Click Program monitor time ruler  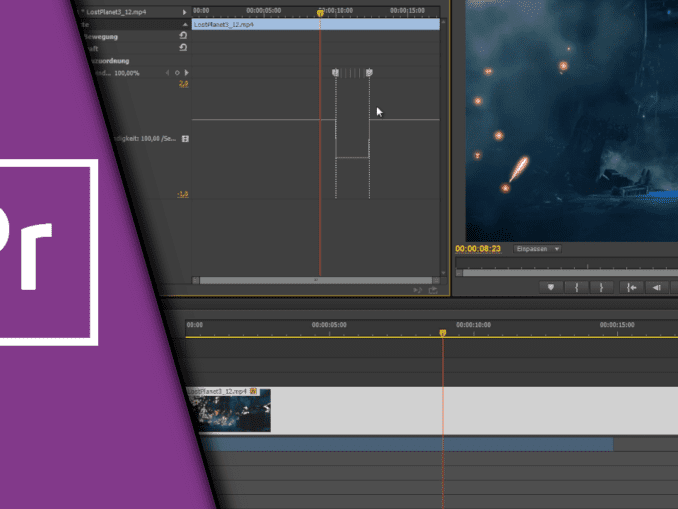click(x=567, y=263)
